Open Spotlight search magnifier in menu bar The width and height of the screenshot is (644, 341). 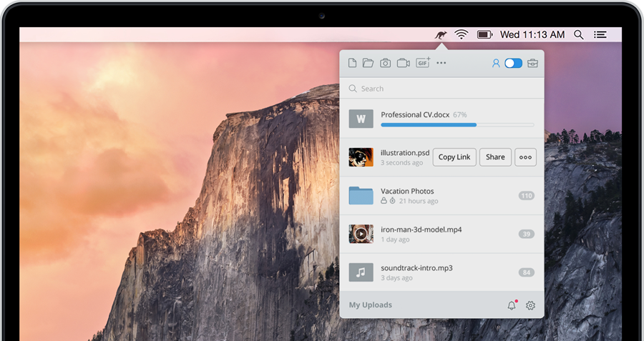[579, 34]
